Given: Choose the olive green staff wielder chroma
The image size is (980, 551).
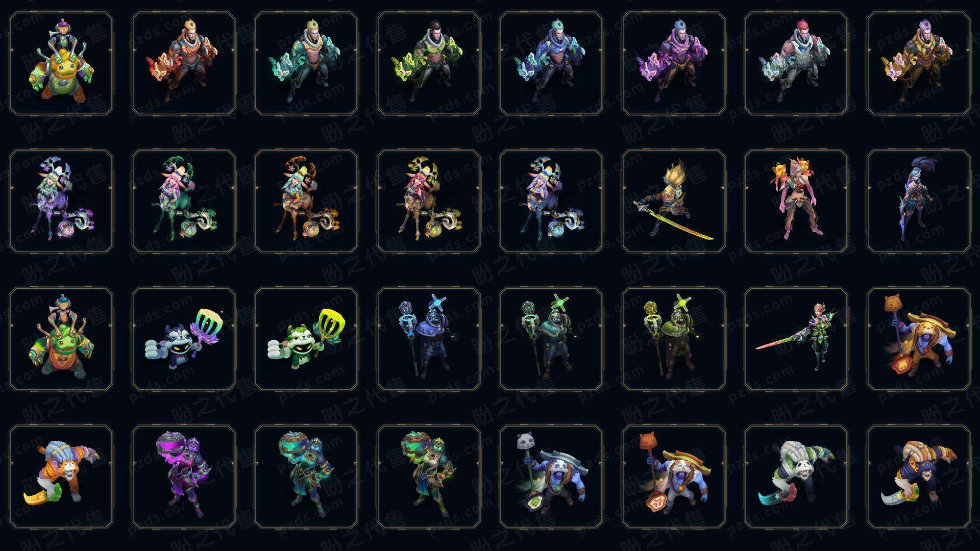Looking at the screenshot, I should (674, 339).
